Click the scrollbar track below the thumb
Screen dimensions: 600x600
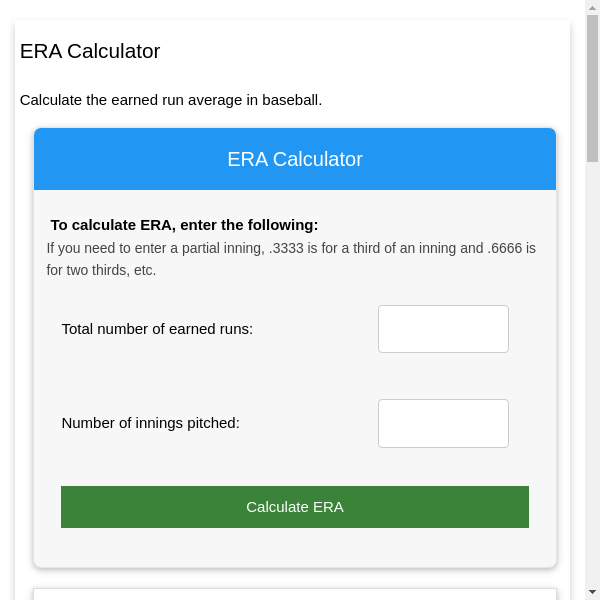tap(592, 380)
